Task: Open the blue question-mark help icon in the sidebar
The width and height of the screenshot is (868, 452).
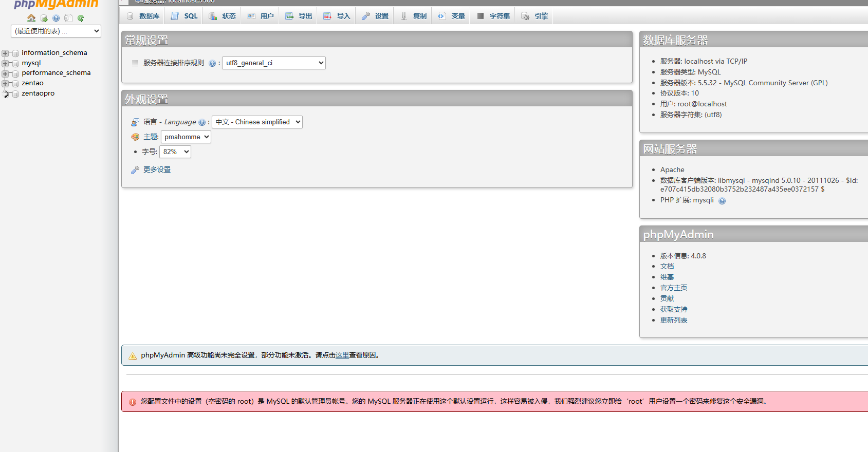Action: tap(56, 18)
